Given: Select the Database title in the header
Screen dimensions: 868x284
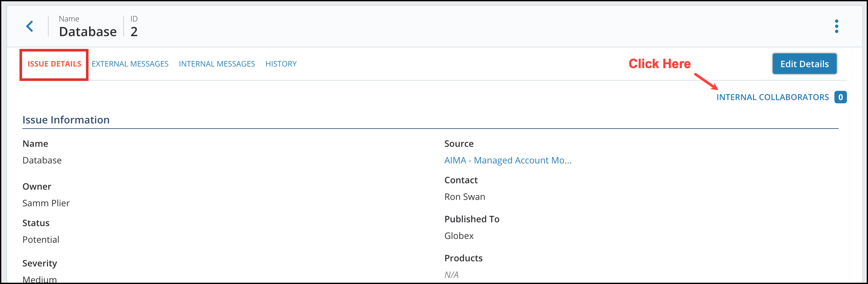Looking at the screenshot, I should (88, 32).
